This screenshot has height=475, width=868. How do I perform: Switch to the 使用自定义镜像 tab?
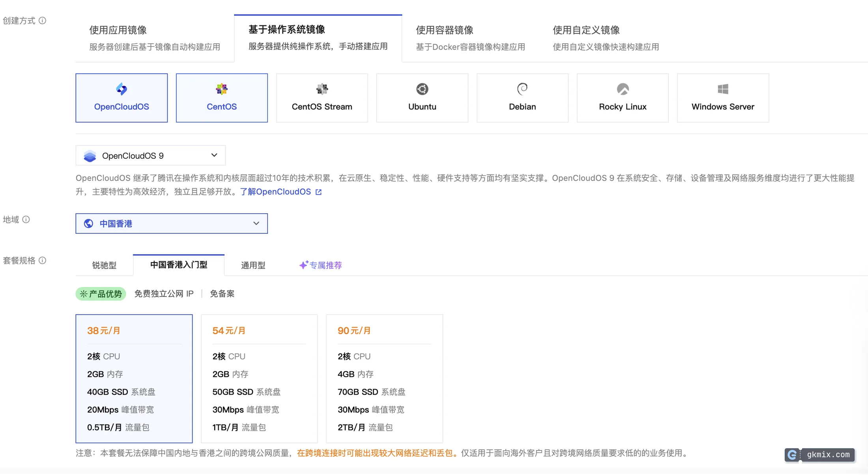606,38
